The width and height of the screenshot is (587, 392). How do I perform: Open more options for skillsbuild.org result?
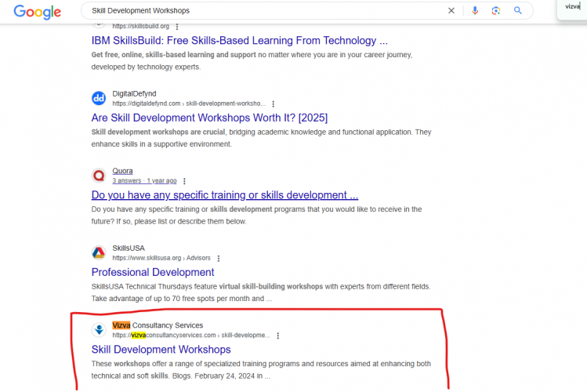177,27
